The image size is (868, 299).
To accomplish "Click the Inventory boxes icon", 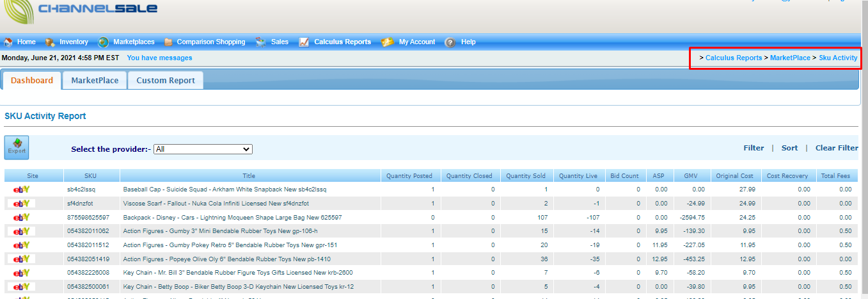I will tap(50, 42).
